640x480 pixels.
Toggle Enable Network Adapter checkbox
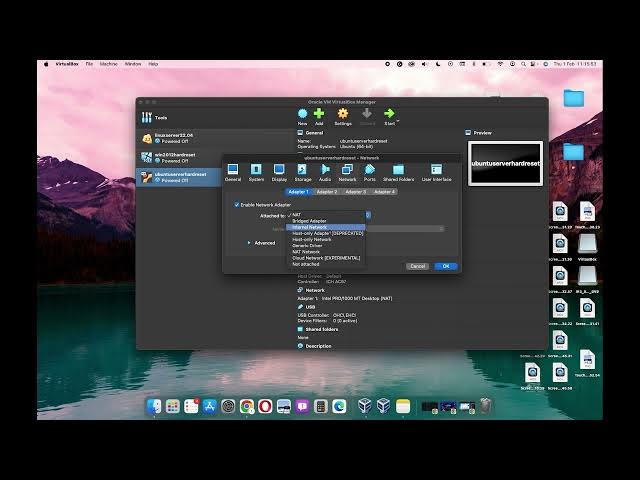pyautogui.click(x=237, y=205)
